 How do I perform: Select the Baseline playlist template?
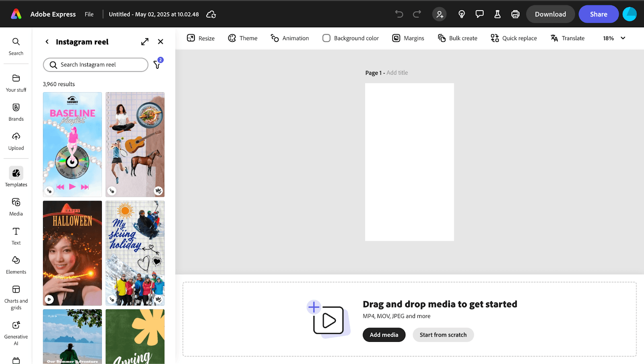point(72,144)
